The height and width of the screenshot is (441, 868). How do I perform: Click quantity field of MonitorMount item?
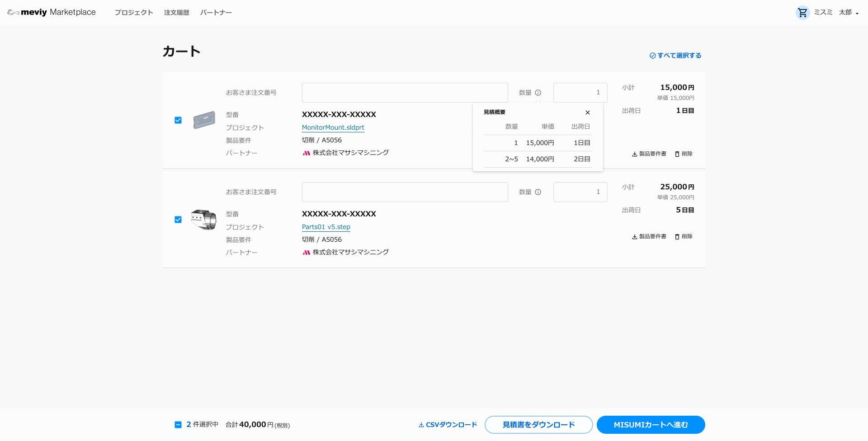pos(580,93)
